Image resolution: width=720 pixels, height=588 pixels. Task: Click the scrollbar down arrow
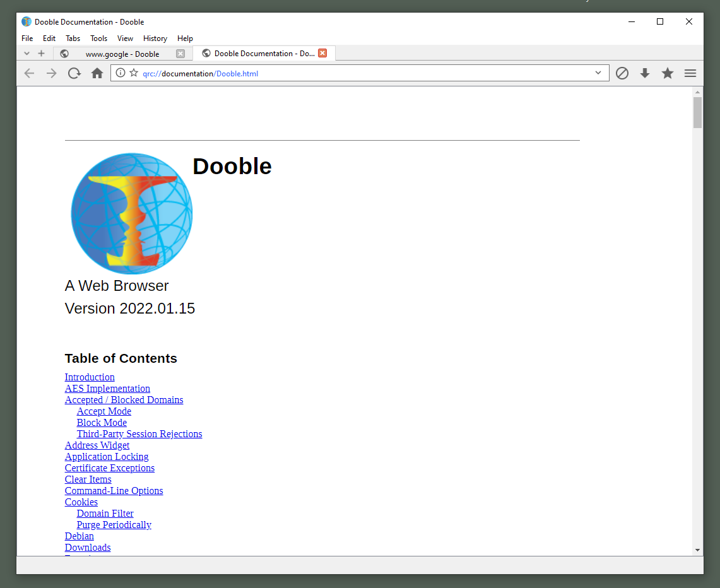pyautogui.click(x=697, y=550)
